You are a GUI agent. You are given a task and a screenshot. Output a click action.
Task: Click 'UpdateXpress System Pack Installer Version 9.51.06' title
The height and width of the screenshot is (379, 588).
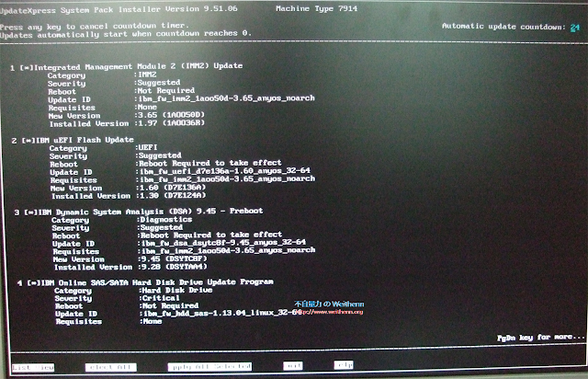(119, 9)
